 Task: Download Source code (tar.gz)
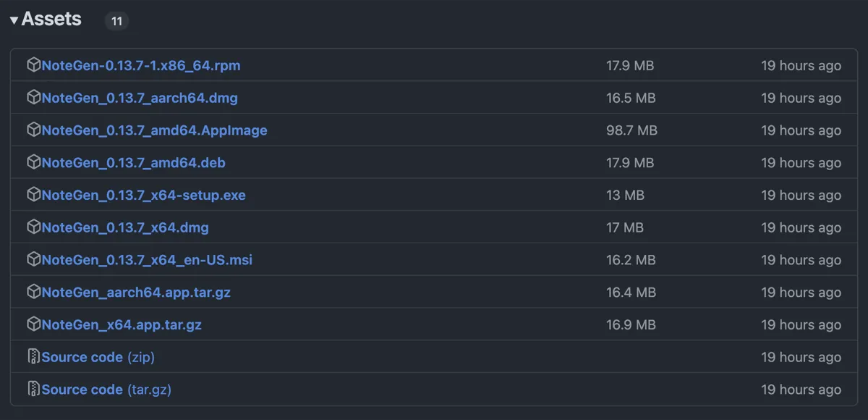(x=106, y=390)
